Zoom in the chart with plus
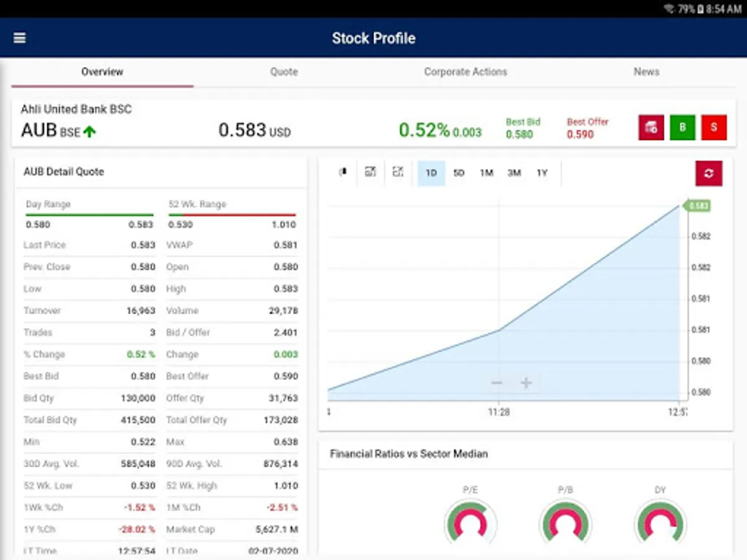 (x=526, y=383)
